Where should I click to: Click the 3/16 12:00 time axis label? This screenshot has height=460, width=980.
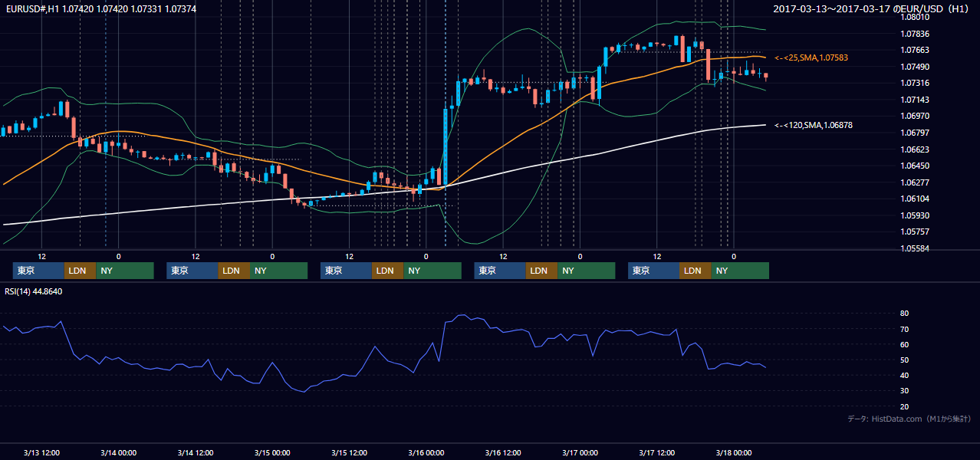point(503,452)
